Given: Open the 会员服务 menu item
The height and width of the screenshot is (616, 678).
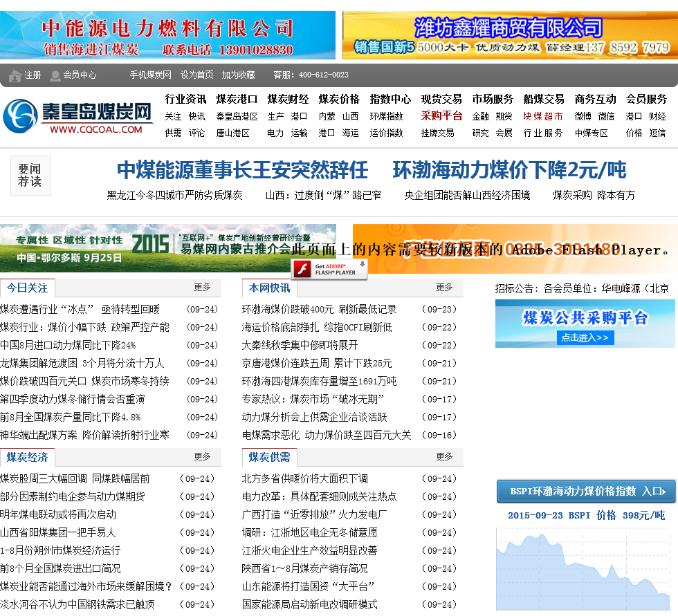Looking at the screenshot, I should [646, 100].
